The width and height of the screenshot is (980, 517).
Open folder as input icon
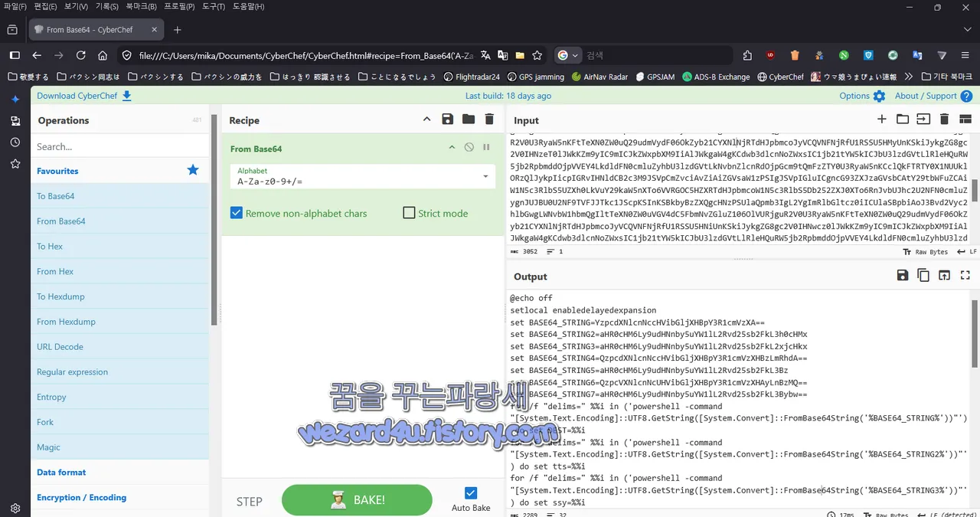pos(903,119)
